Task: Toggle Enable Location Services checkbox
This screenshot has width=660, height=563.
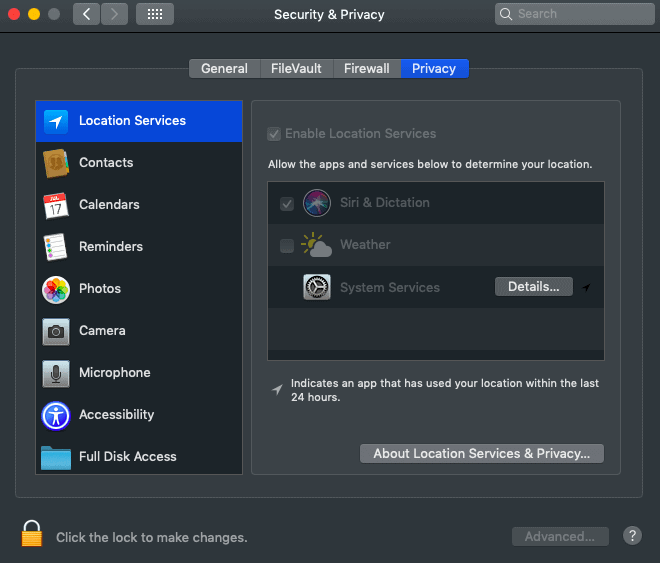Action: pos(274,134)
